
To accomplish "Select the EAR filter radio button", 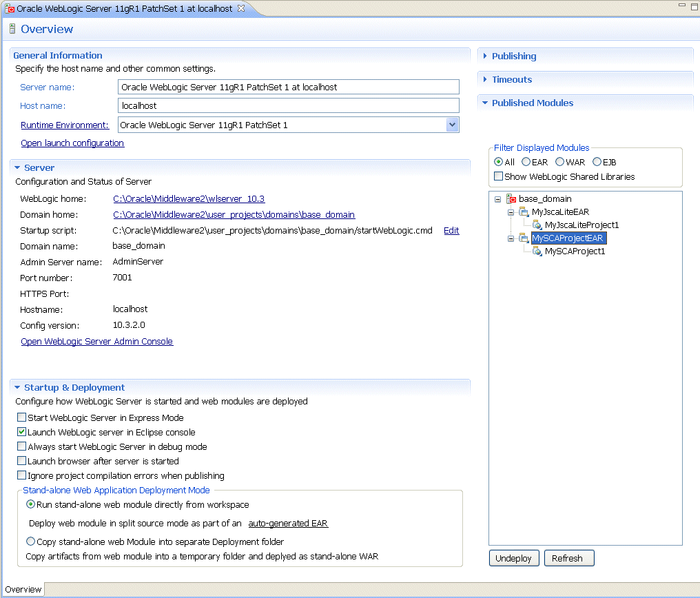I will pos(526,162).
